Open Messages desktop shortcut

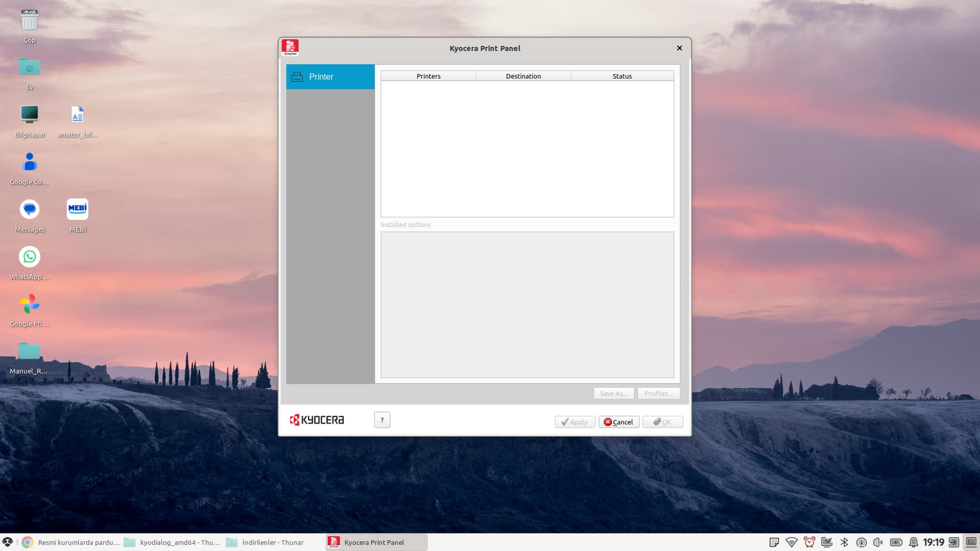tap(29, 210)
